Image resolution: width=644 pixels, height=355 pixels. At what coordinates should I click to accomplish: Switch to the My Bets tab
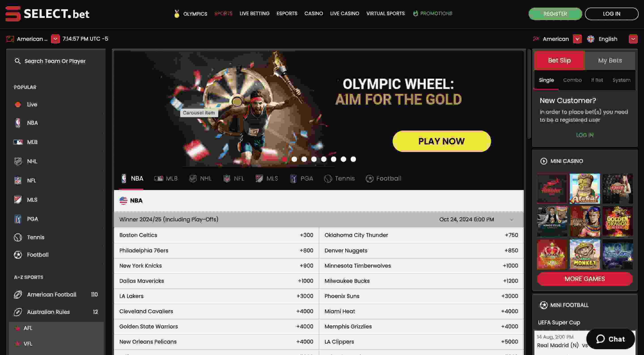tap(610, 61)
